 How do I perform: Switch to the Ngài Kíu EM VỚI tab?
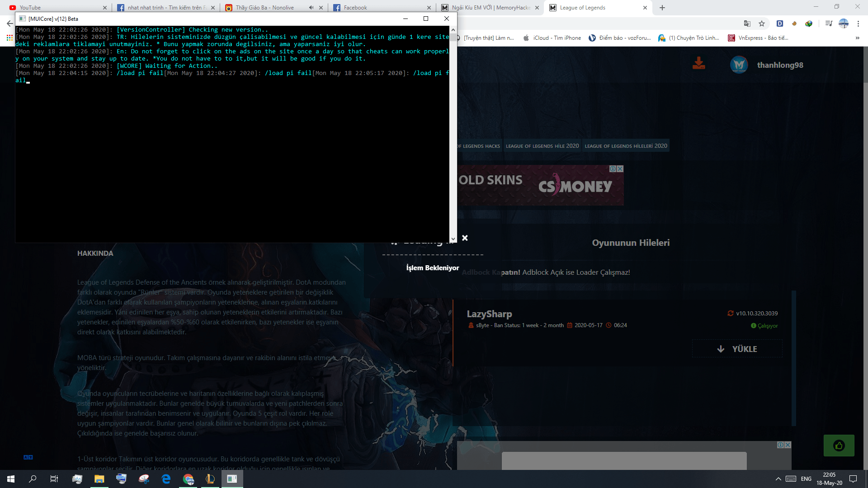coord(490,8)
